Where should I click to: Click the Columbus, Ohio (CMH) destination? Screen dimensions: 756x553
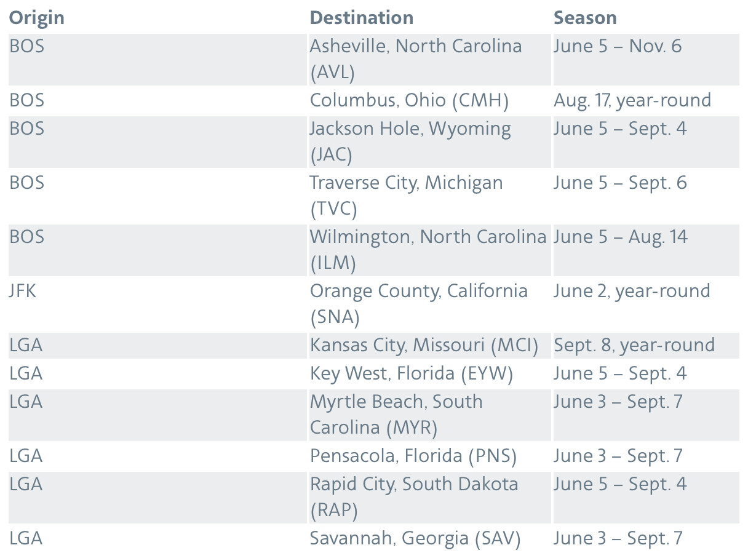(409, 100)
